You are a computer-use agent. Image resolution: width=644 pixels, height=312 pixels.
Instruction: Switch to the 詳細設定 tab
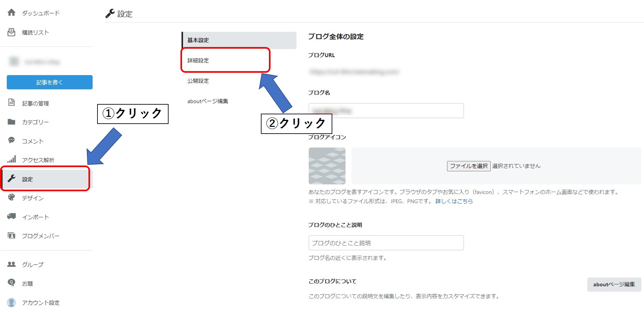(198, 61)
